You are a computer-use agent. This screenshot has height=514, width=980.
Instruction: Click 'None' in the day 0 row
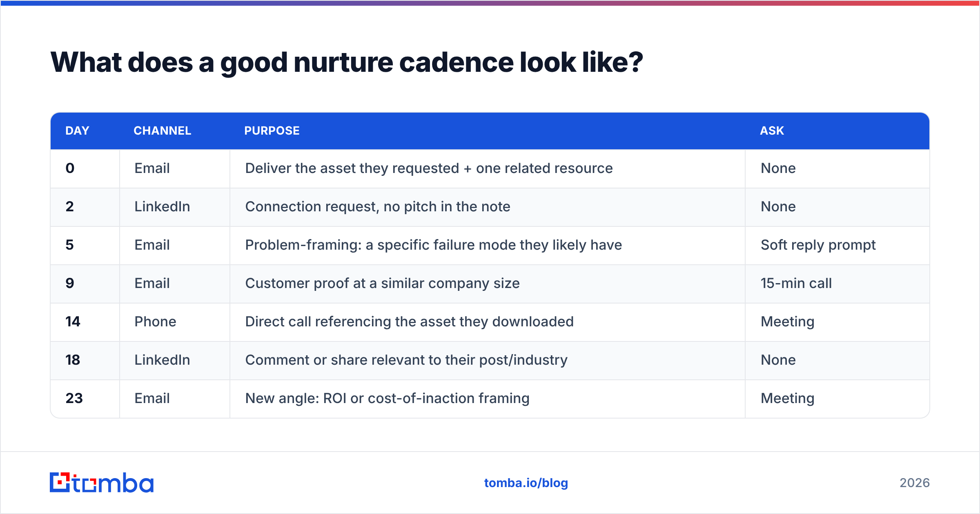pyautogui.click(x=778, y=168)
